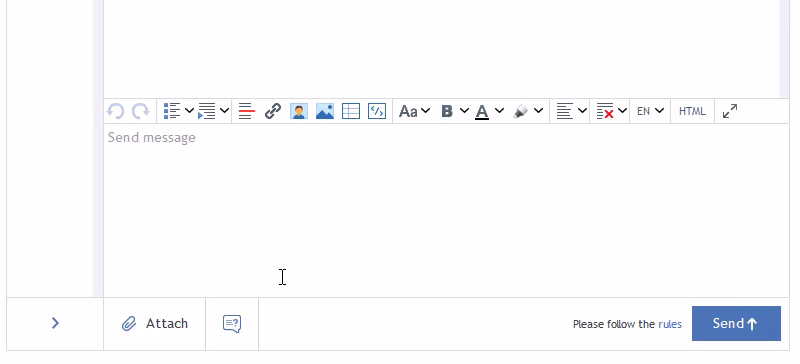Open the rules link
800x364 pixels.
tap(670, 324)
